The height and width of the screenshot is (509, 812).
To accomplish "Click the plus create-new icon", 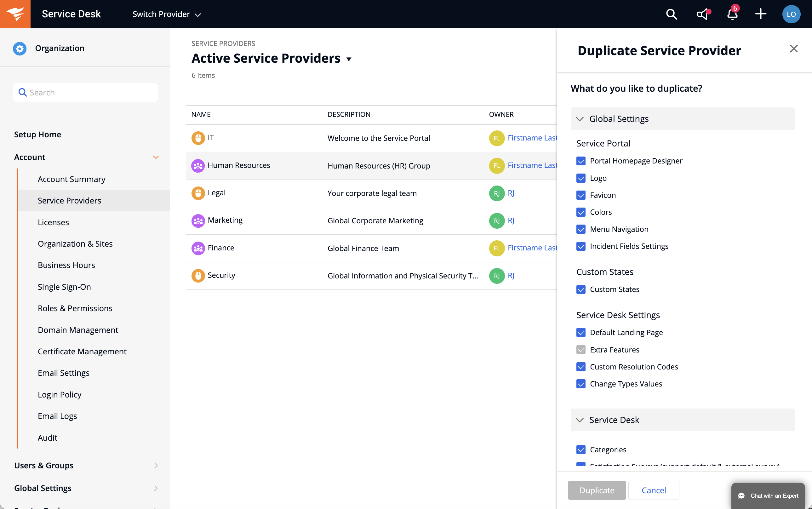I will 760,14.
